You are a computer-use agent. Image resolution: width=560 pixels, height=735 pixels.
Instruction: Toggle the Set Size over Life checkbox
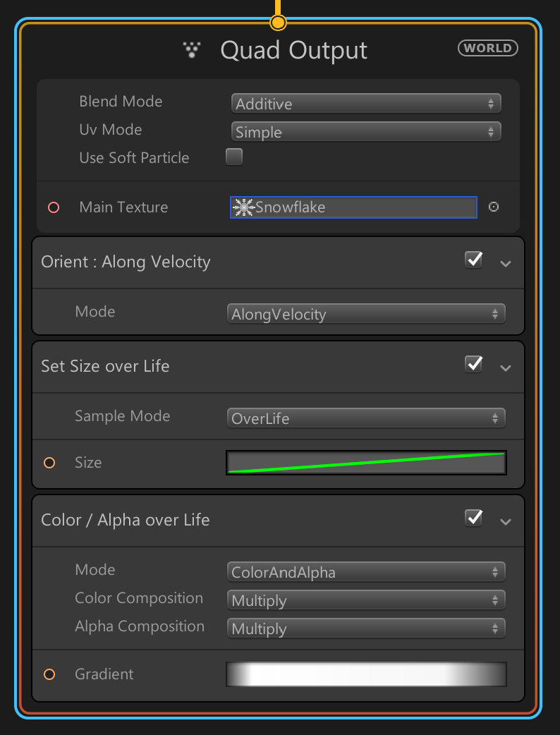474,364
